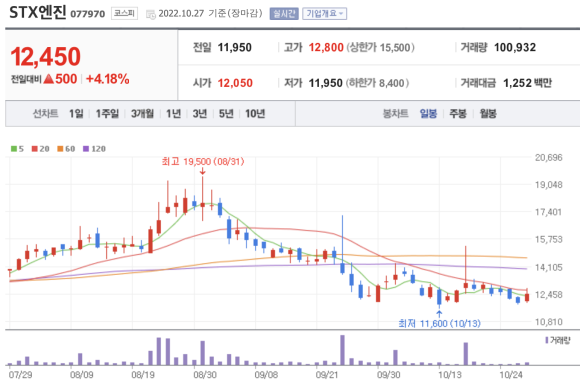Click the red up-triangle change icon
Image resolution: width=580 pixels, height=392 pixels.
point(48,79)
